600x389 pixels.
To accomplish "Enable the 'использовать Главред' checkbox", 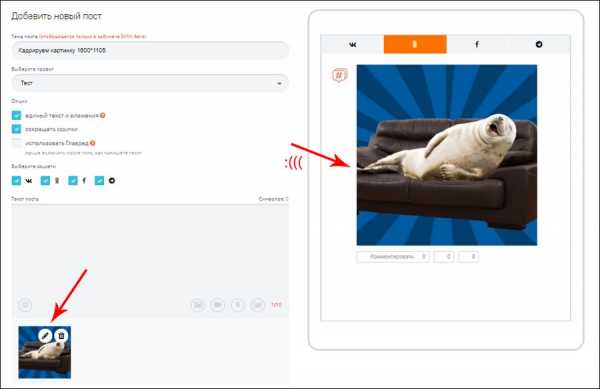I will 16,143.
